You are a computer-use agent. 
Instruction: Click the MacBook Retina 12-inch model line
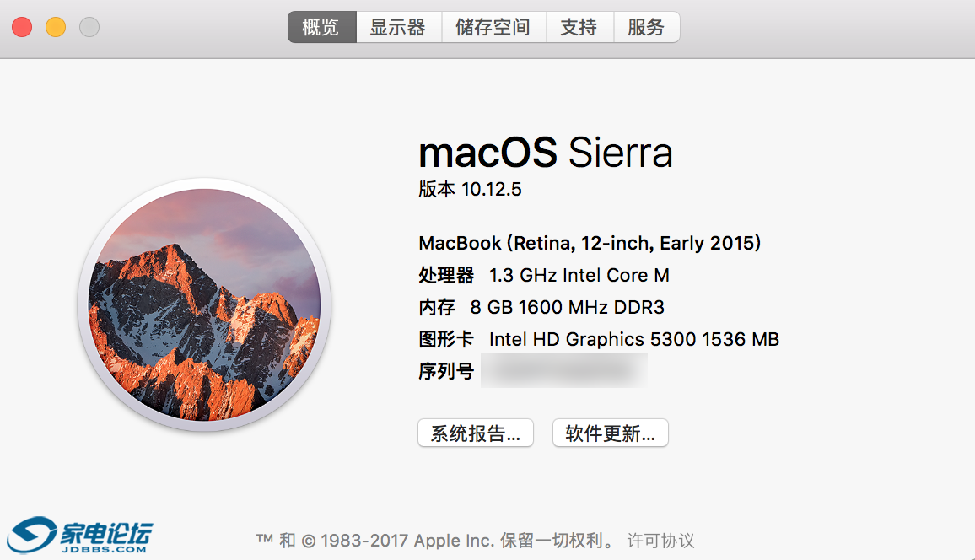[x=590, y=243]
